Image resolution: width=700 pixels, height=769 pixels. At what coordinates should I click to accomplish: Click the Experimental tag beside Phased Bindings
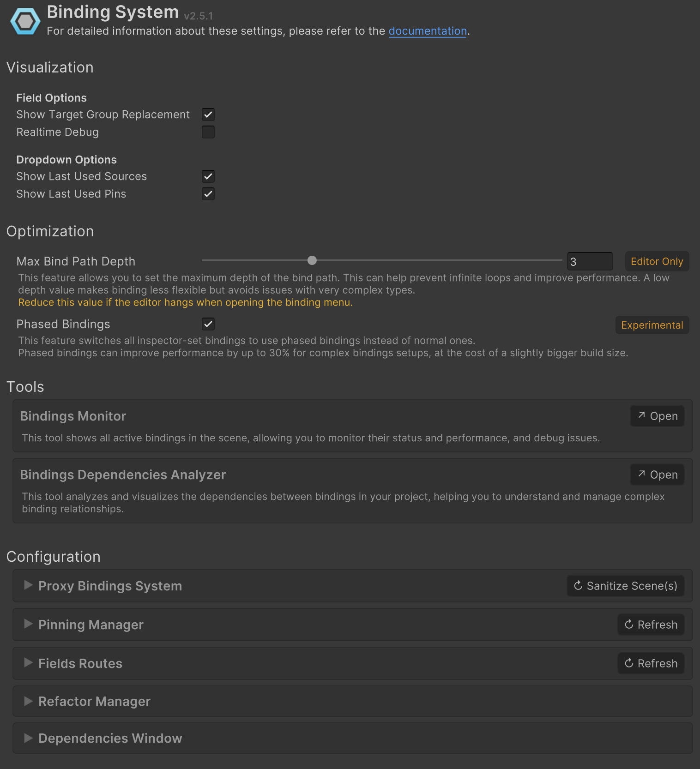[652, 325]
